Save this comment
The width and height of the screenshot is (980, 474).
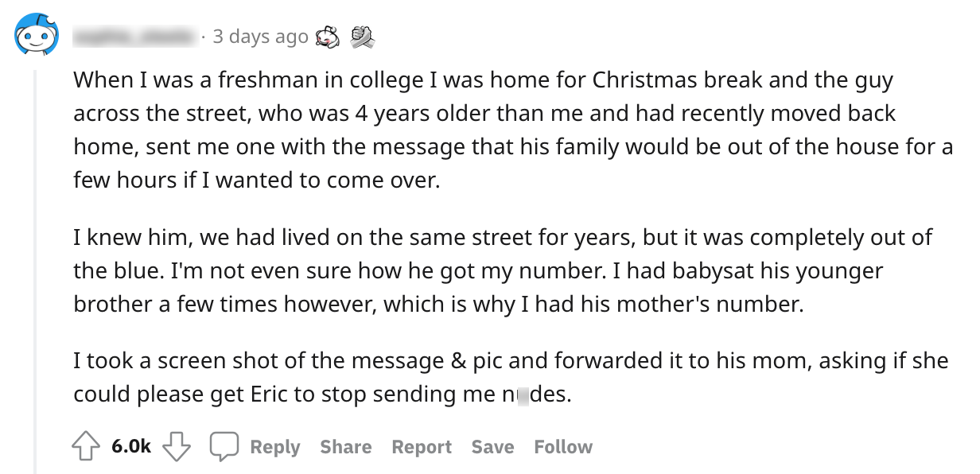(492, 447)
